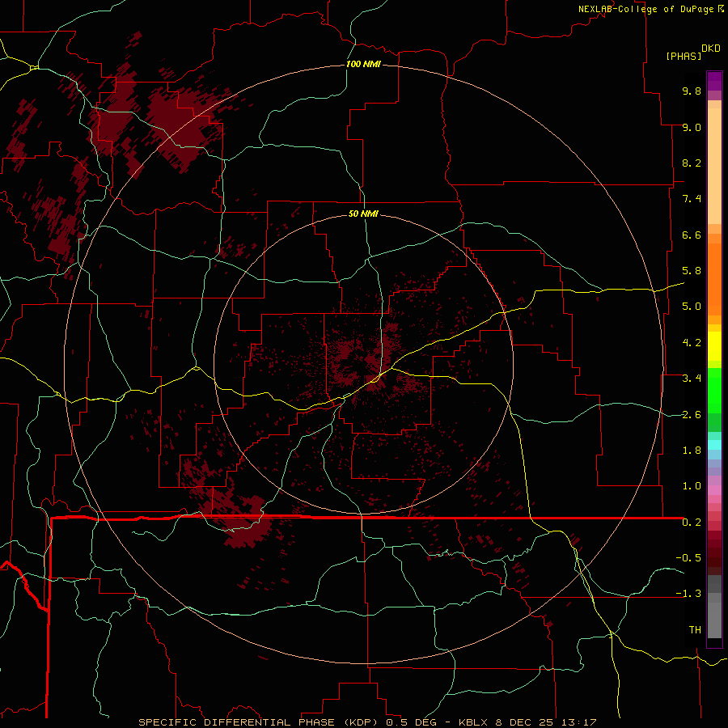Click the 5.0 scale value
This screenshot has width=728, height=728.
[x=692, y=307]
